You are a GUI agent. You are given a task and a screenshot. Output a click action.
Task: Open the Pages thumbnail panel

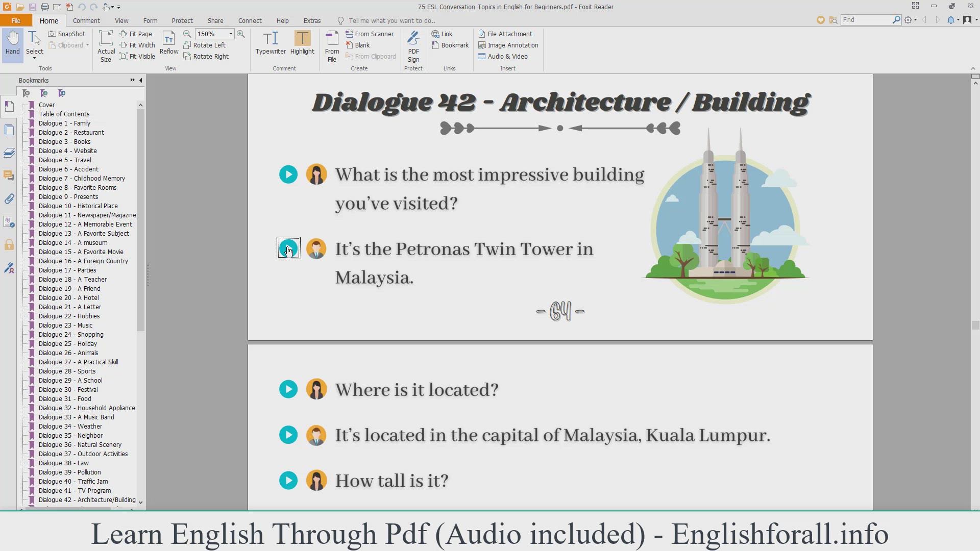tap(9, 130)
